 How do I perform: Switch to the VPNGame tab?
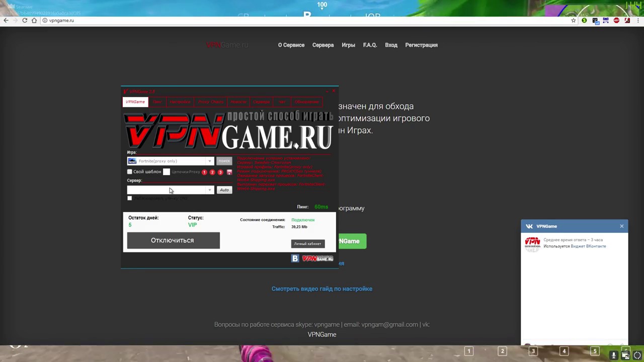(x=135, y=102)
